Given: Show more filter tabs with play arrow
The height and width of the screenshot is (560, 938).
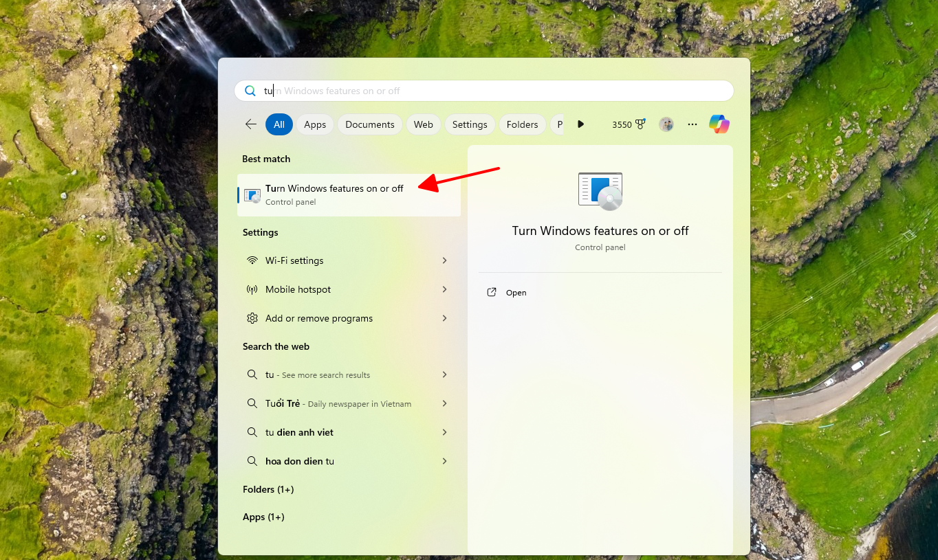Looking at the screenshot, I should coord(580,124).
